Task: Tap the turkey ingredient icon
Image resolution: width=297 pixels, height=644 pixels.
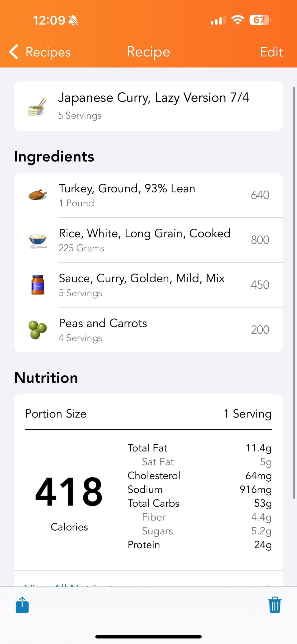Action: click(x=38, y=195)
